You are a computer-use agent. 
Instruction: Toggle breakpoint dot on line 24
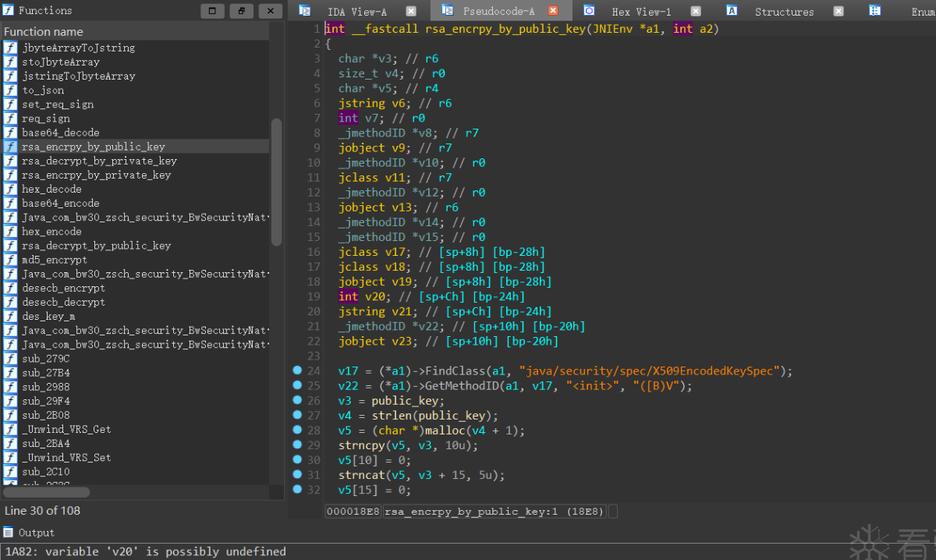click(x=297, y=370)
